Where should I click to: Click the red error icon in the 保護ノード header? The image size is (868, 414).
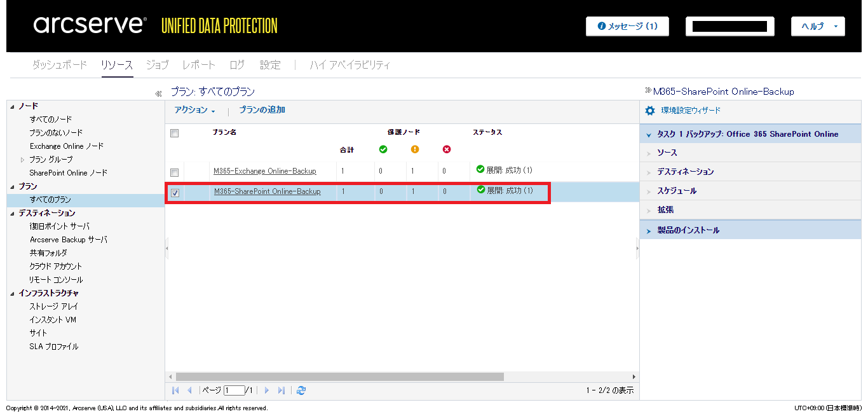point(447,149)
